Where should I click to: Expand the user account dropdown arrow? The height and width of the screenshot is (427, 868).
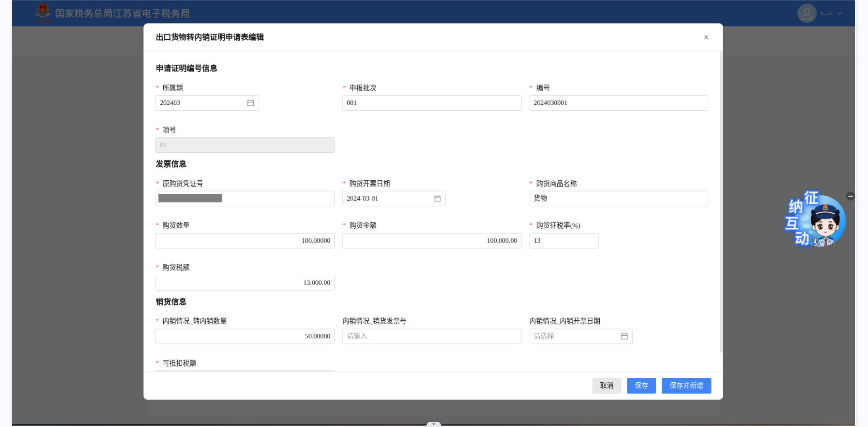click(840, 14)
